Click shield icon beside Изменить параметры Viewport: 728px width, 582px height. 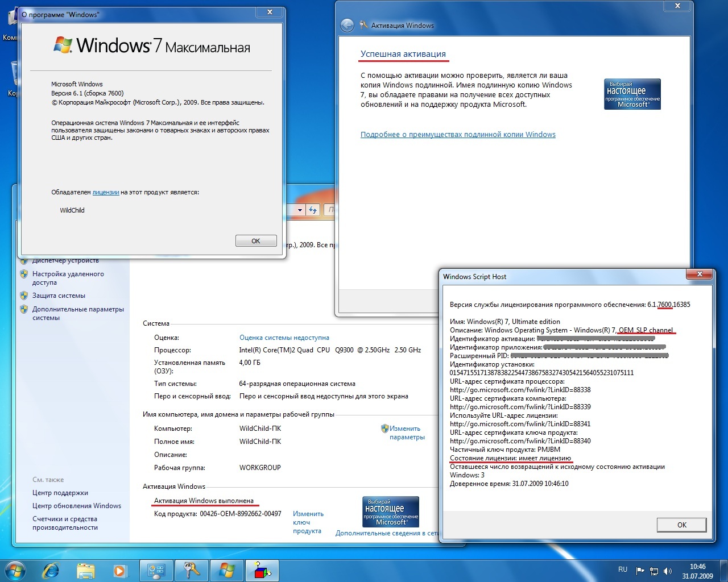[384, 429]
